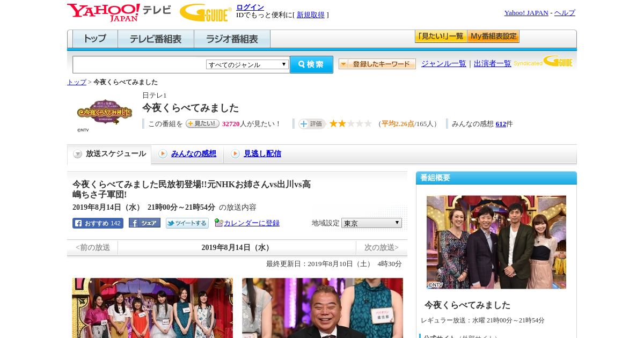Click the Yahoo! JAPAN テレビ logo
644x338 pixels.
[x=119, y=12]
